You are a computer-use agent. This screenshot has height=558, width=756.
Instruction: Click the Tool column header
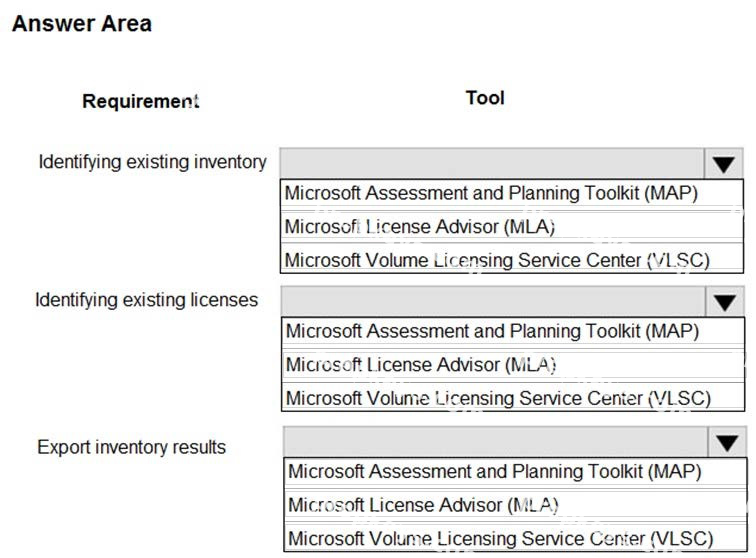click(x=485, y=98)
